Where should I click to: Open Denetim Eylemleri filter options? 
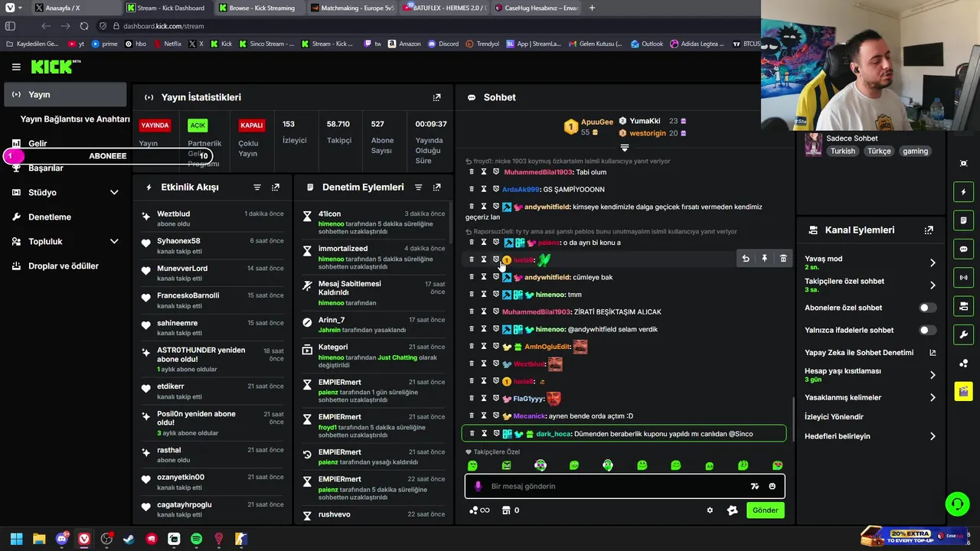418,187
